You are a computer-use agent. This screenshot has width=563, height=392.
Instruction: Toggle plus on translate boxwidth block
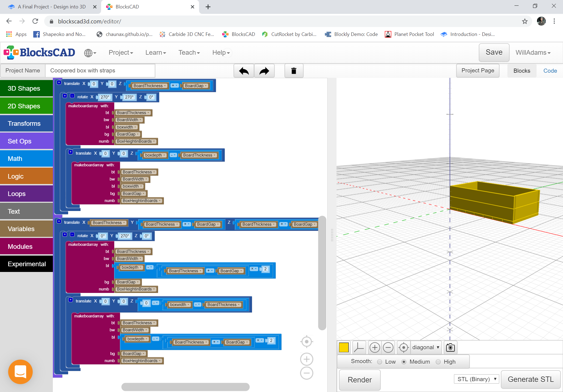tap(71, 300)
